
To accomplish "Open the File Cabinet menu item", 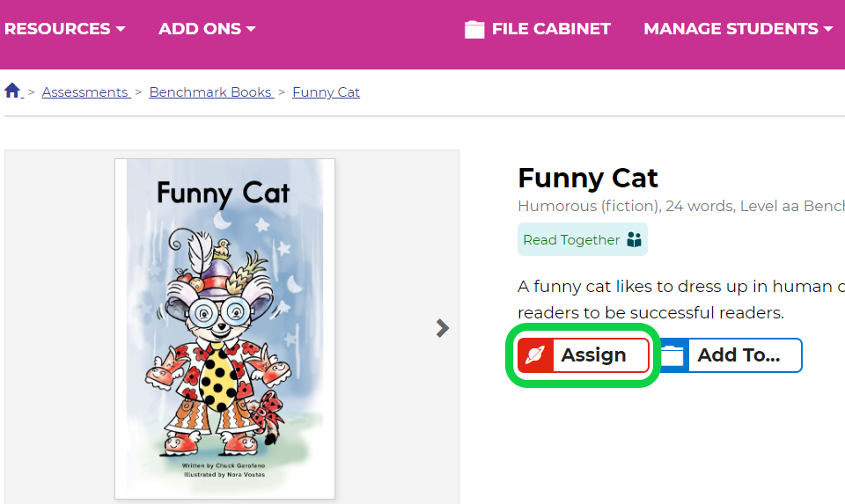I will tap(538, 28).
